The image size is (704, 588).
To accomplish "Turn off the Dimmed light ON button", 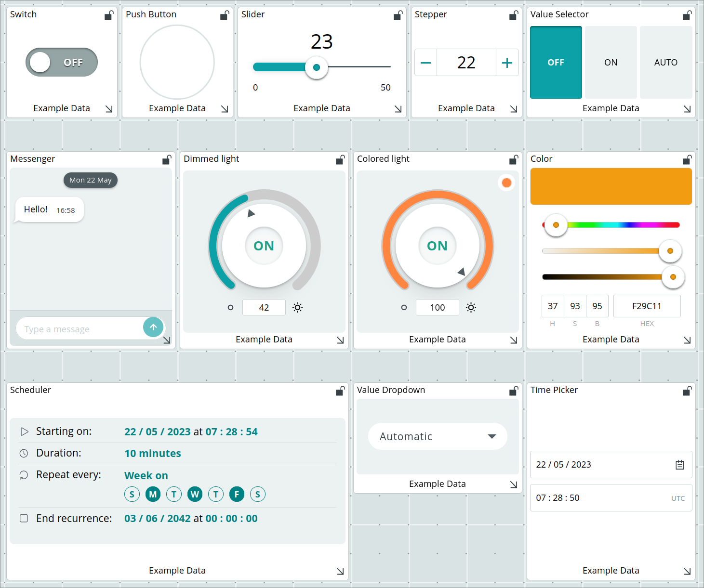I will tap(264, 246).
